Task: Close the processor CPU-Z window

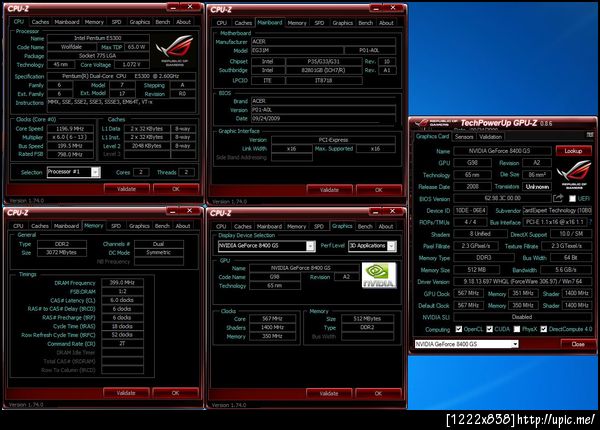Action: coord(190,7)
